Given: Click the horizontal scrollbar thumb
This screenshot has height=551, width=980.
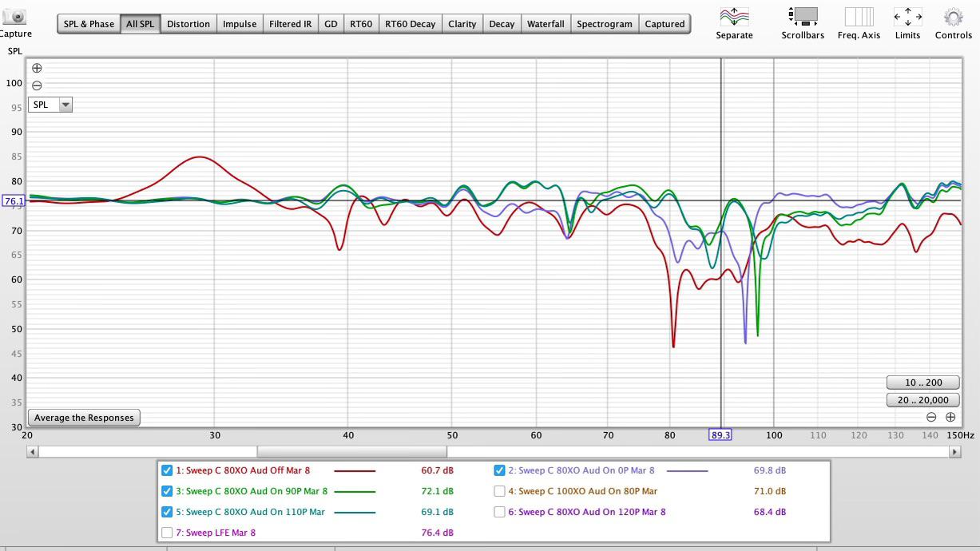Looking at the screenshot, I should 351,452.
